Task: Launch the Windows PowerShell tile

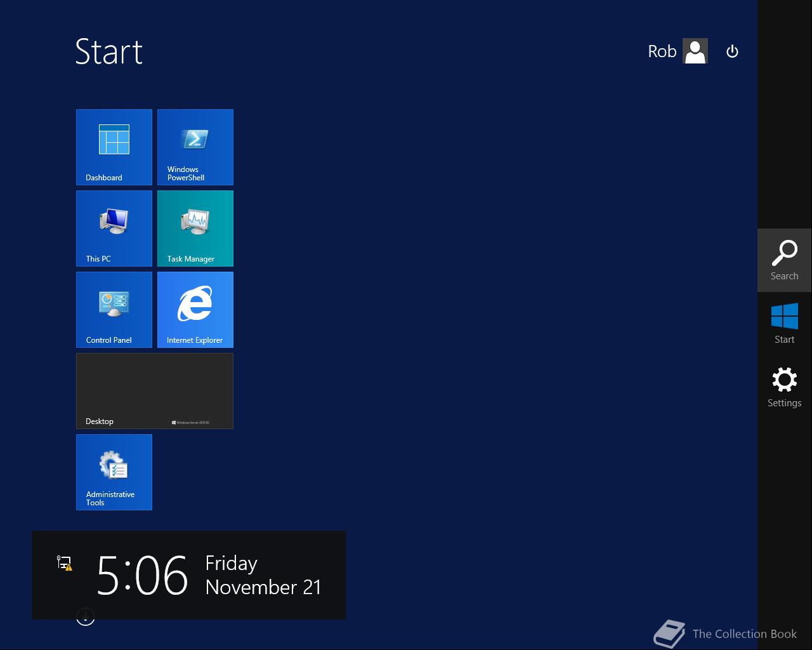Action: [195, 147]
